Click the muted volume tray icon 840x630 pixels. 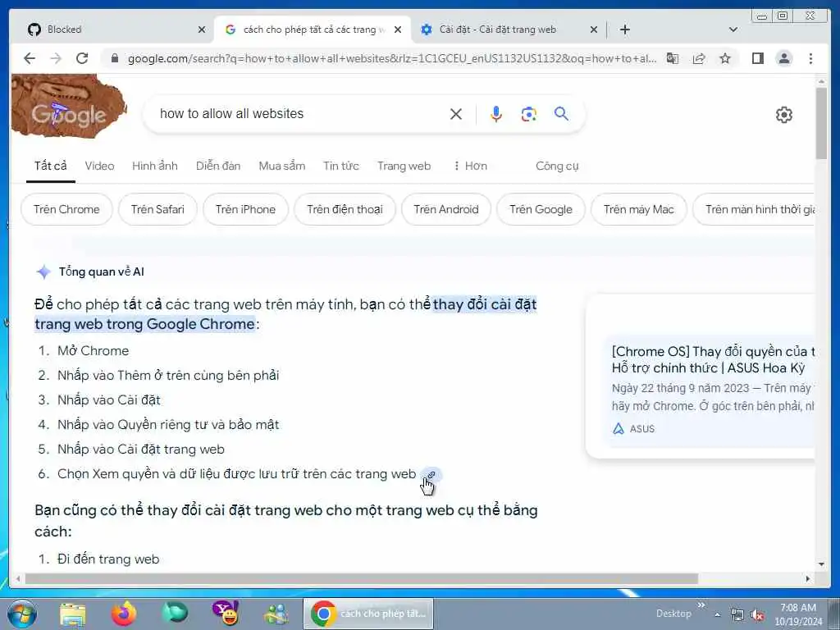757,615
